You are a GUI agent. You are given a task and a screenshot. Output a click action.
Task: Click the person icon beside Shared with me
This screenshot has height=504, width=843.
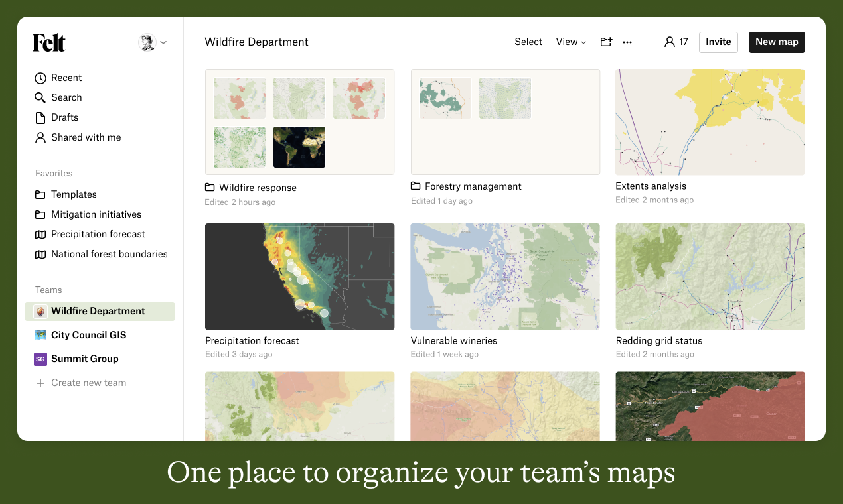click(40, 138)
